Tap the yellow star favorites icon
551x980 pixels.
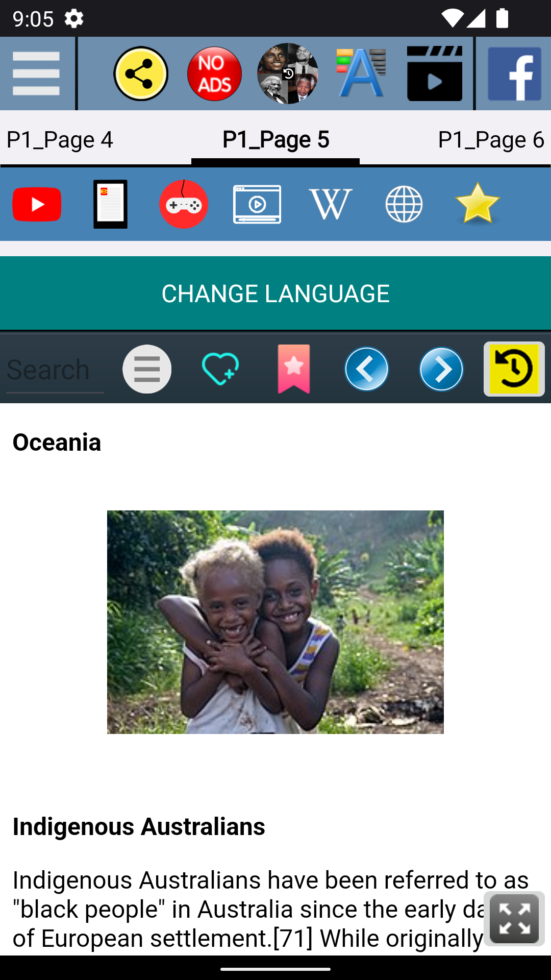[x=478, y=203]
